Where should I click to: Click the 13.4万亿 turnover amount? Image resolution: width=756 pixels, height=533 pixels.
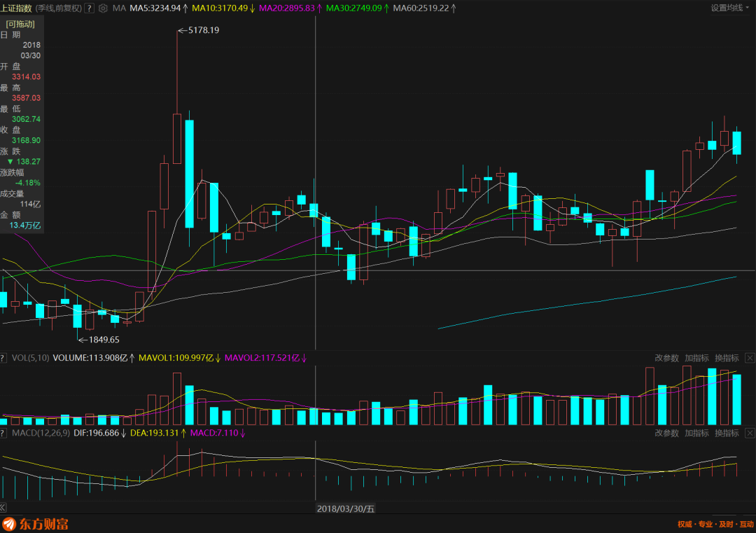click(25, 226)
